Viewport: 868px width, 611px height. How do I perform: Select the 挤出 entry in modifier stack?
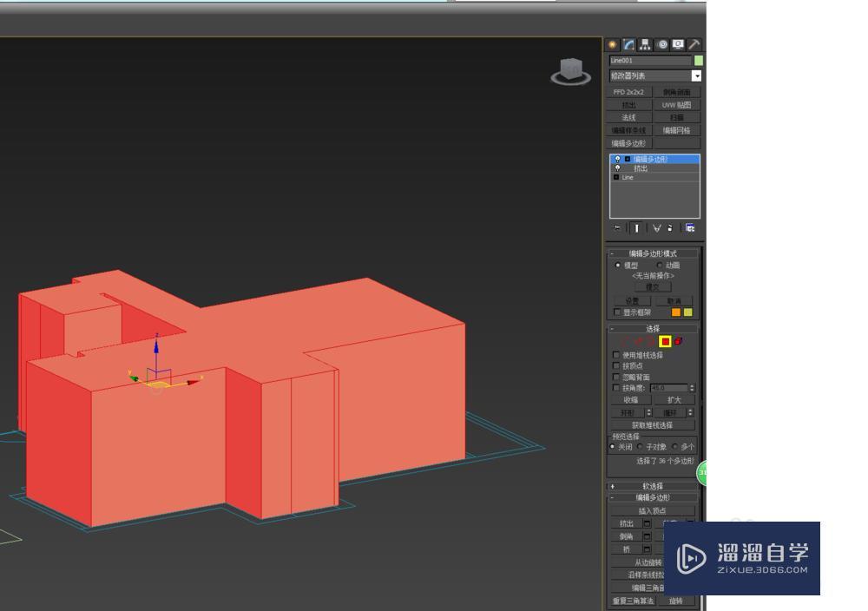[641, 168]
